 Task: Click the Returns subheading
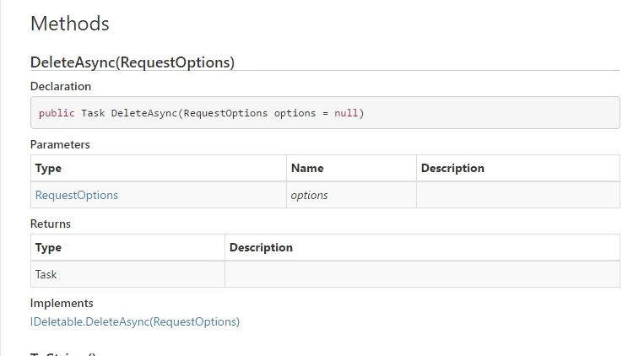pos(51,224)
